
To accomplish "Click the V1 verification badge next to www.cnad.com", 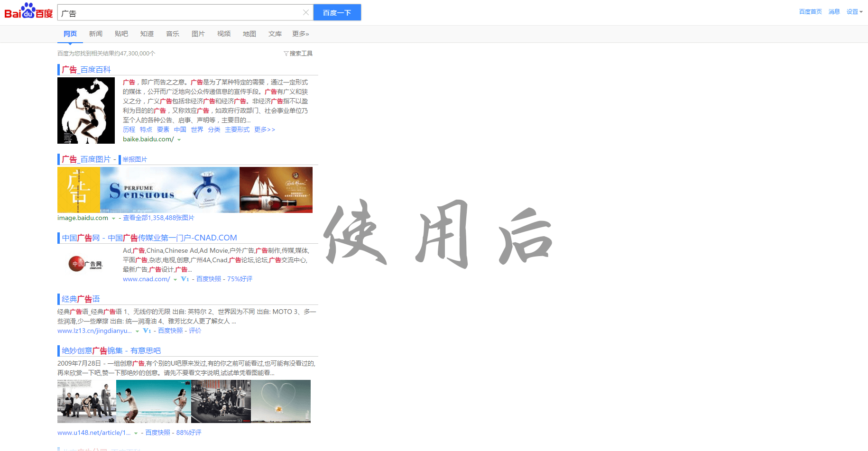I will [x=185, y=279].
